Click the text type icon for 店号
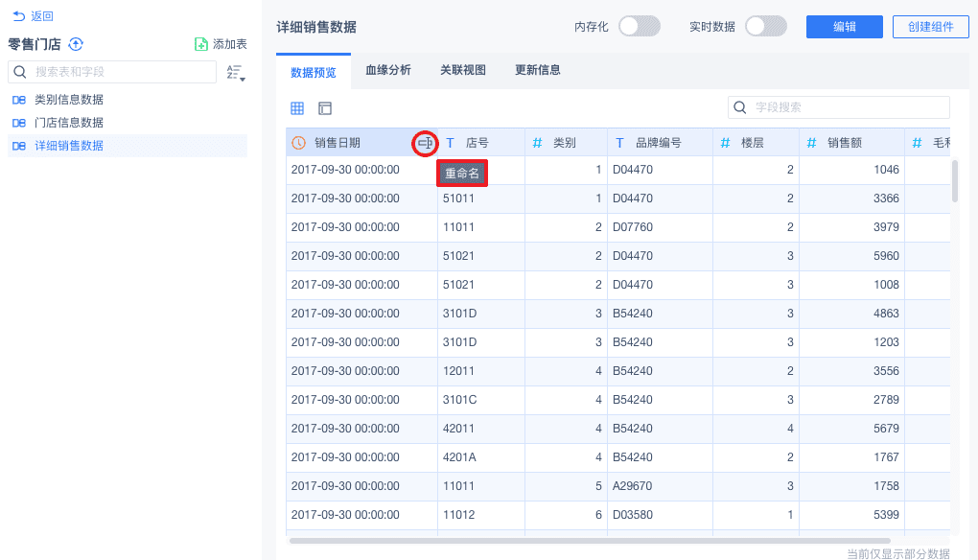This screenshot has height=560, width=978. click(450, 143)
